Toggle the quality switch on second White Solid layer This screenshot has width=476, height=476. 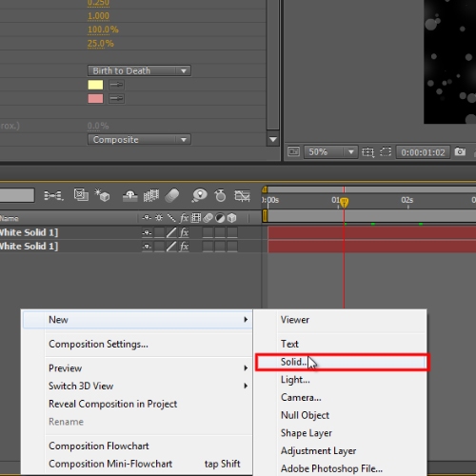(171, 247)
